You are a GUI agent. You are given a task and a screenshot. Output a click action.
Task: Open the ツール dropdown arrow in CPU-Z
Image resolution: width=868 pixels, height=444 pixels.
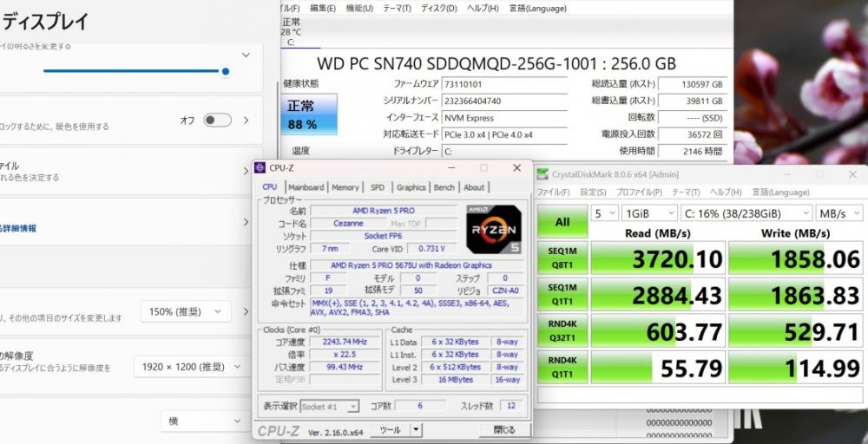coord(417,429)
